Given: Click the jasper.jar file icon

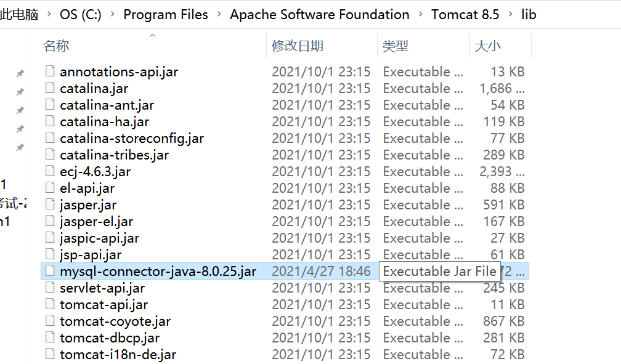Looking at the screenshot, I should pos(50,204).
